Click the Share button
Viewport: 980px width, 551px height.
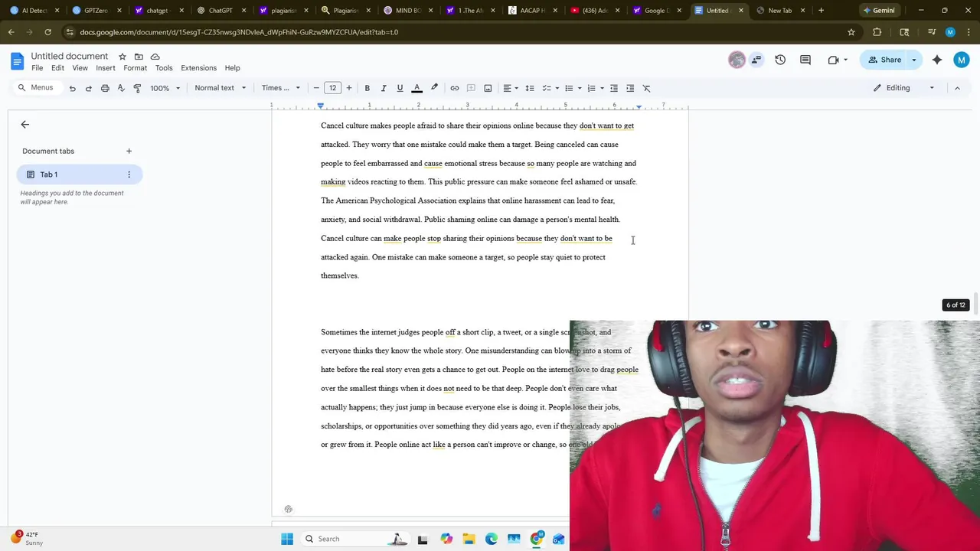pyautogui.click(x=884, y=60)
